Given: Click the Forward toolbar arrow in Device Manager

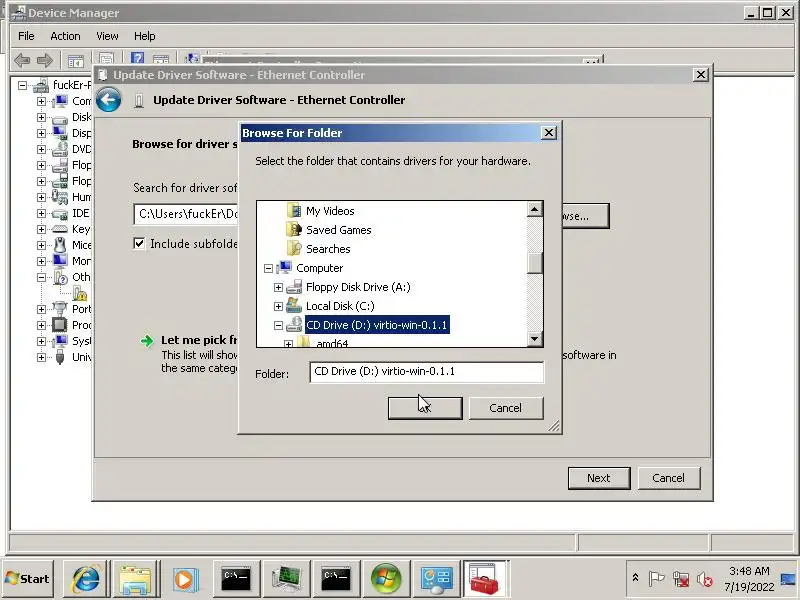Looking at the screenshot, I should (x=45, y=60).
